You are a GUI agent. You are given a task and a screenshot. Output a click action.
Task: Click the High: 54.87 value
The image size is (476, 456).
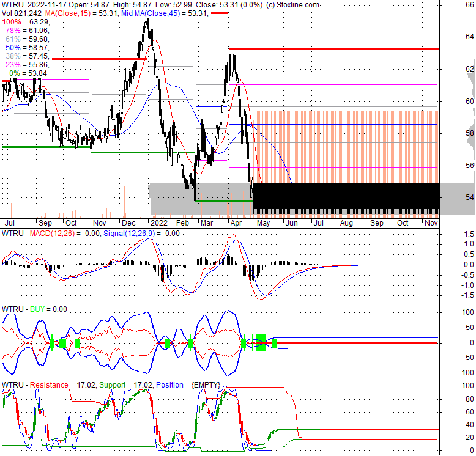tap(132, 5)
